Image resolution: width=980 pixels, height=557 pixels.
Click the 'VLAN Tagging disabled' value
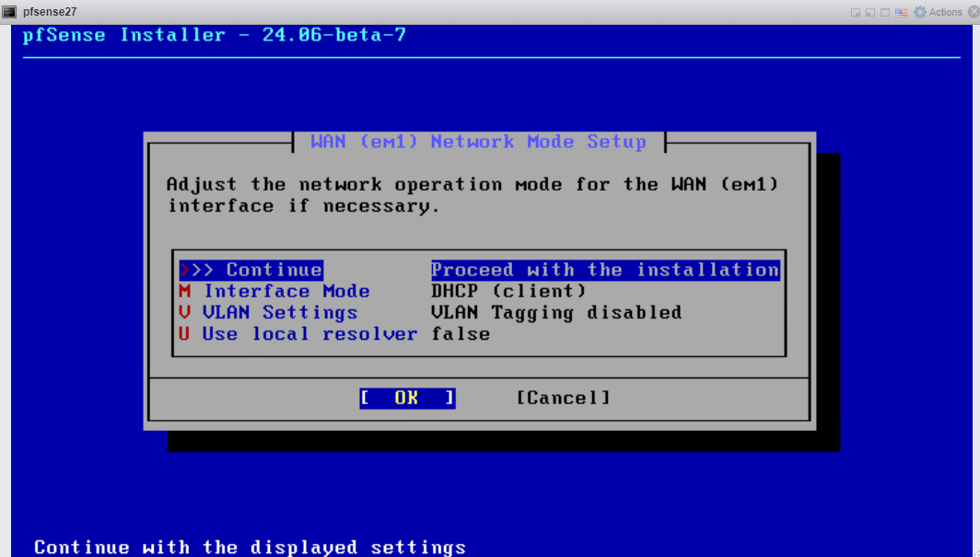click(x=556, y=312)
